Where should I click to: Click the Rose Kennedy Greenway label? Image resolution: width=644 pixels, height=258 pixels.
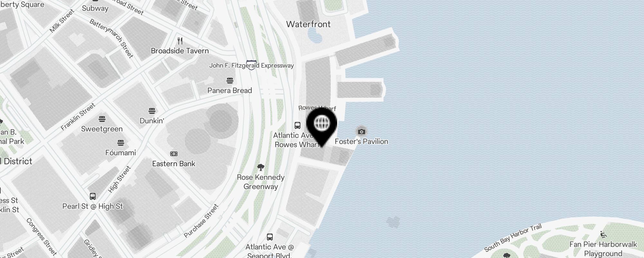(x=261, y=182)
